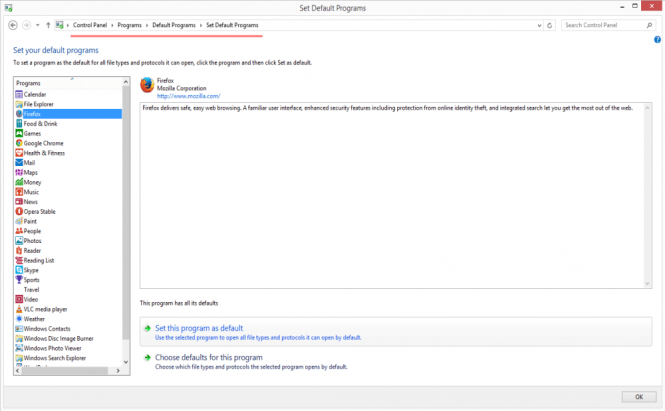Click the Search Control Panel field

click(x=602, y=24)
